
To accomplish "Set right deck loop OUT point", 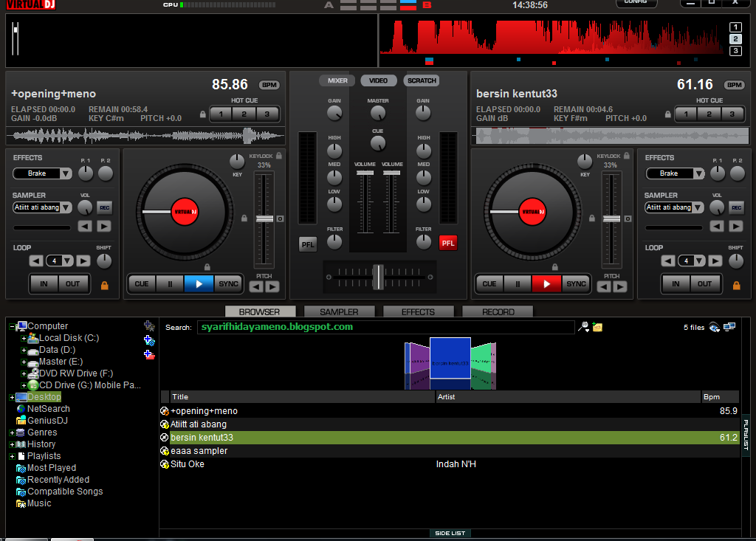I will [704, 284].
